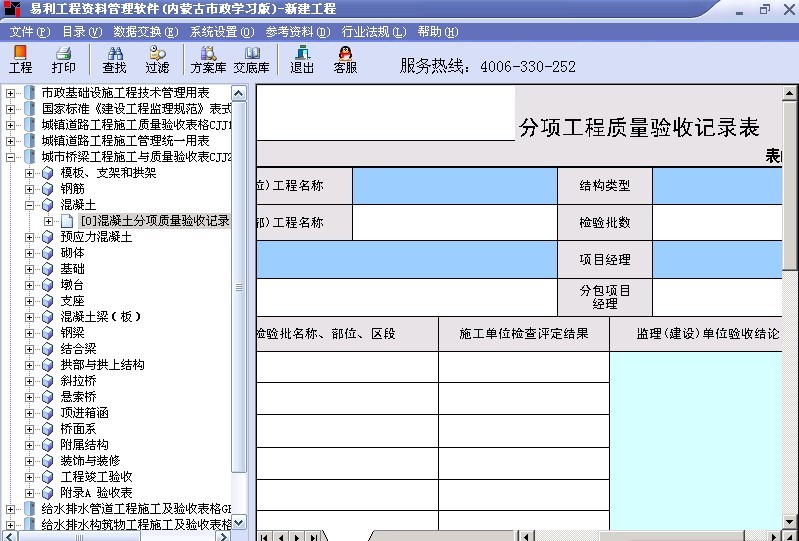Open the 文件 menu

click(29, 31)
